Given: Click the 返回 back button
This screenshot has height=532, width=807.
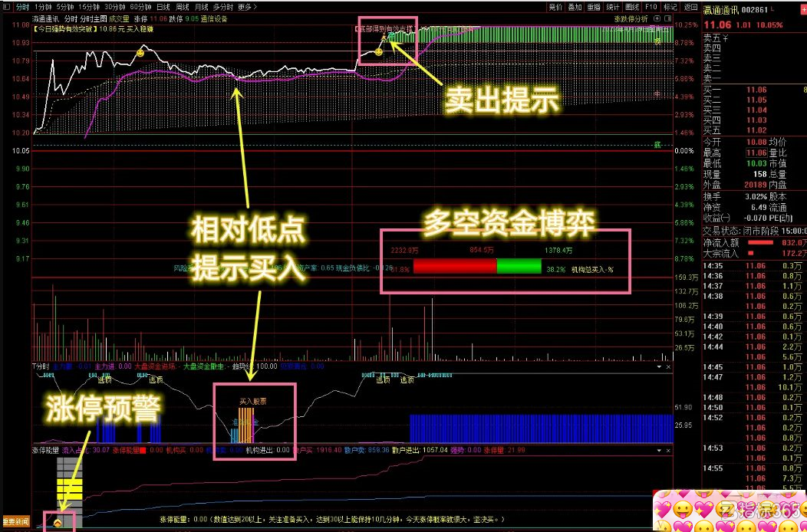Looking at the screenshot, I should pyautogui.click(x=690, y=7).
